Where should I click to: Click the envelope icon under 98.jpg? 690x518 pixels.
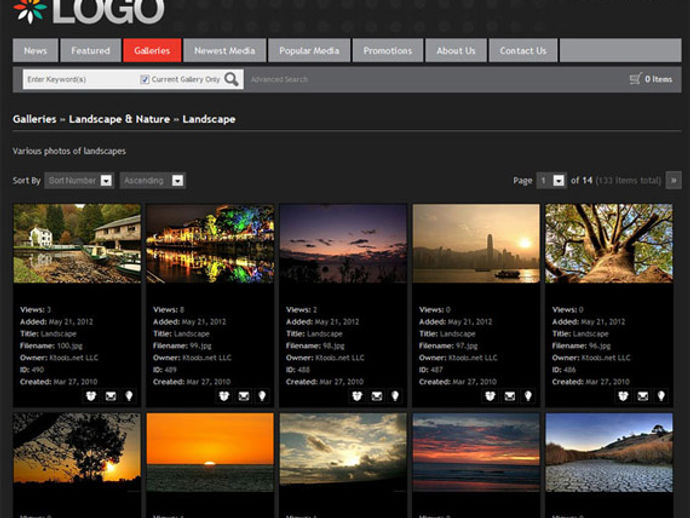click(377, 396)
